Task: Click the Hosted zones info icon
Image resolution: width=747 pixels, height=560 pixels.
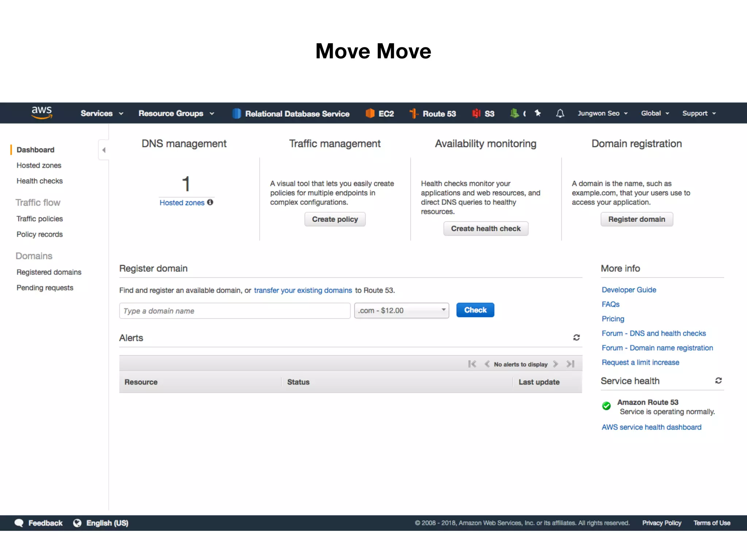Action: click(x=210, y=202)
